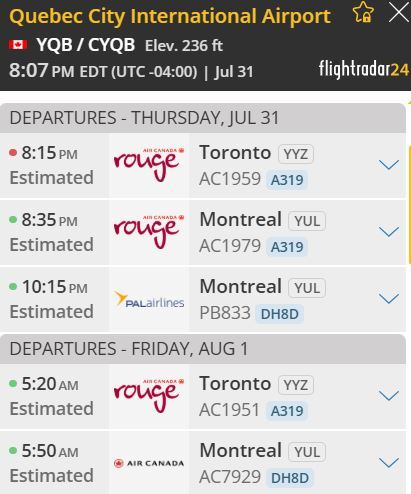Click the Canadian flag icon
Image resolution: width=411 pixels, height=494 pixels.
point(18,44)
